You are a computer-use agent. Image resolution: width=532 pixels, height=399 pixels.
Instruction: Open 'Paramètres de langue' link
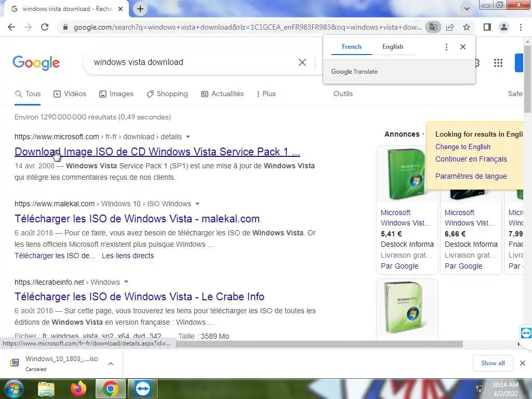coord(471,177)
